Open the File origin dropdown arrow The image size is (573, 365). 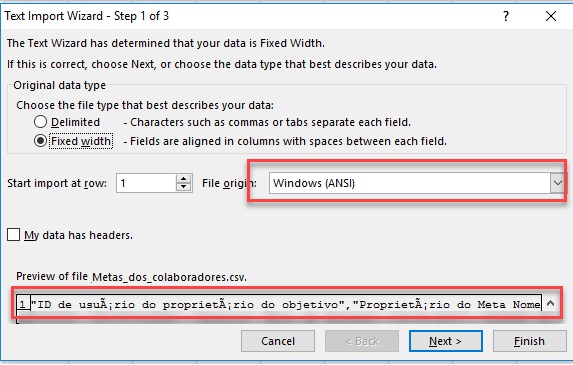[558, 183]
